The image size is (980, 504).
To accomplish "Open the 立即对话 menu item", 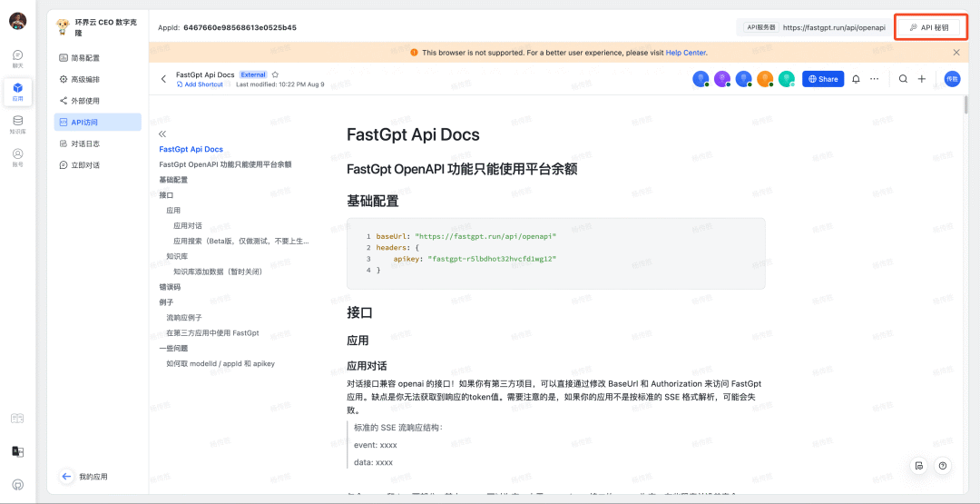I will 97,165.
